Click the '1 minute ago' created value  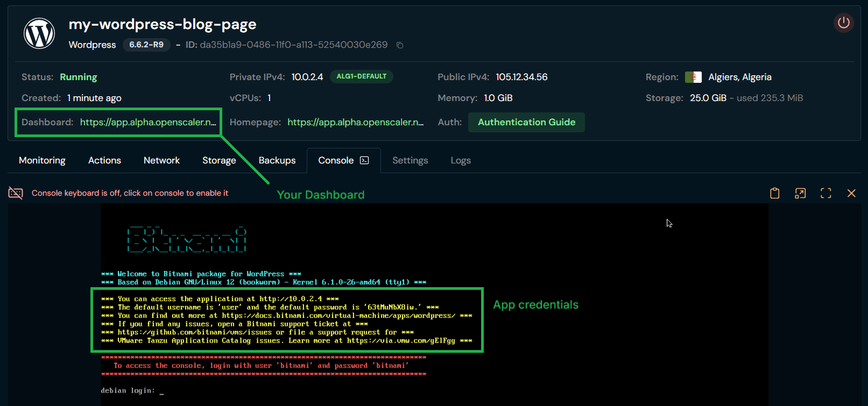pyautogui.click(x=94, y=98)
